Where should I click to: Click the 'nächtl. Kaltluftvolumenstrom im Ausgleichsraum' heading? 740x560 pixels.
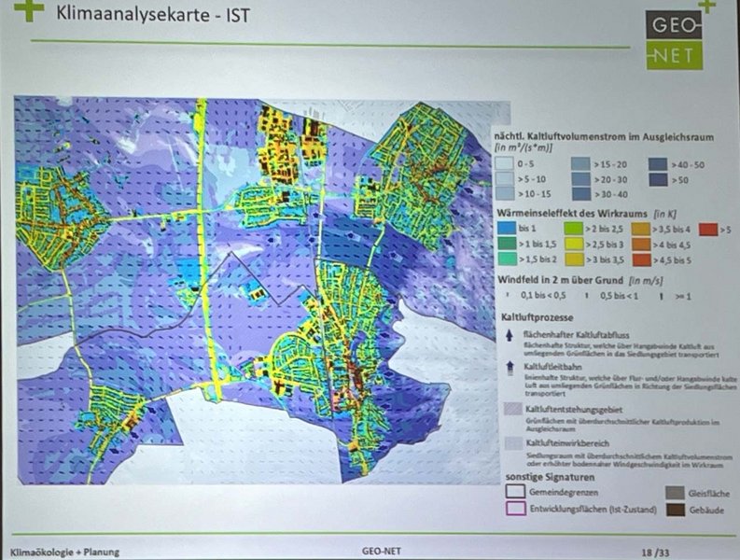[604, 137]
